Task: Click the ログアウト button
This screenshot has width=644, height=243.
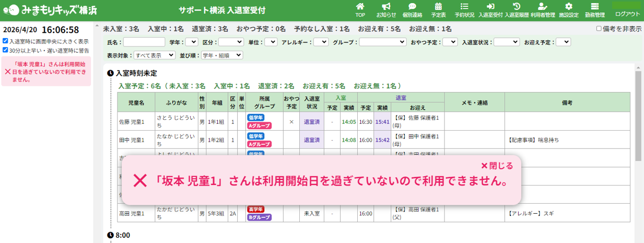Action: [627, 14]
